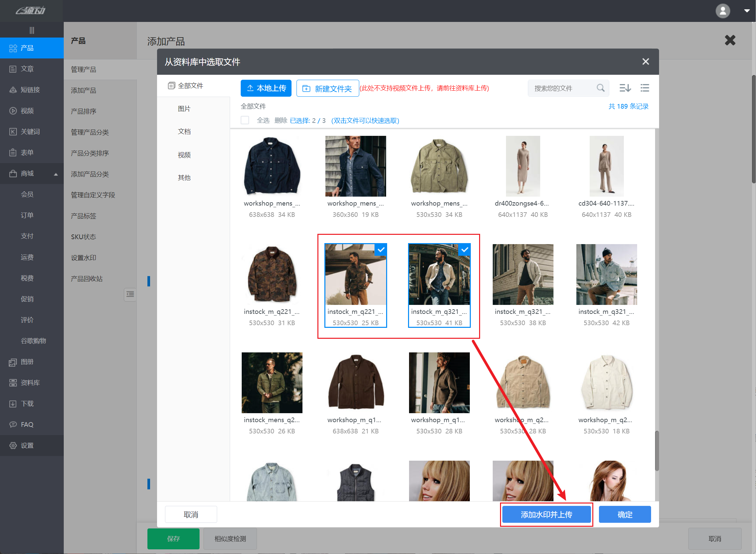Click the search magnifier icon
The image size is (756, 554).
(x=600, y=88)
